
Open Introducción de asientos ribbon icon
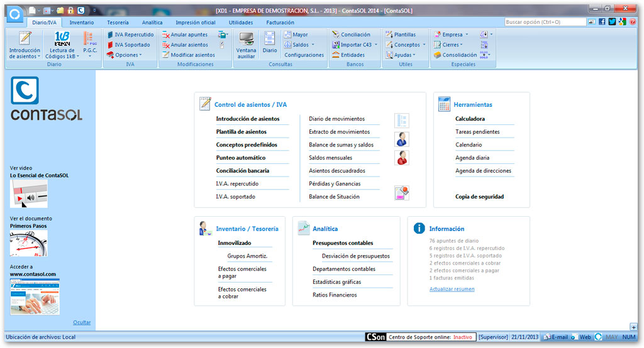(25, 38)
